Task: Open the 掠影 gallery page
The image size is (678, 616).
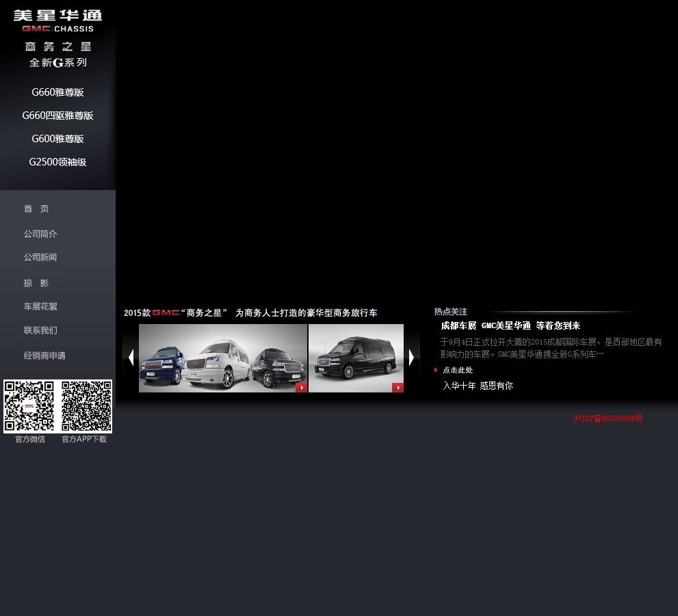Action: tap(36, 283)
